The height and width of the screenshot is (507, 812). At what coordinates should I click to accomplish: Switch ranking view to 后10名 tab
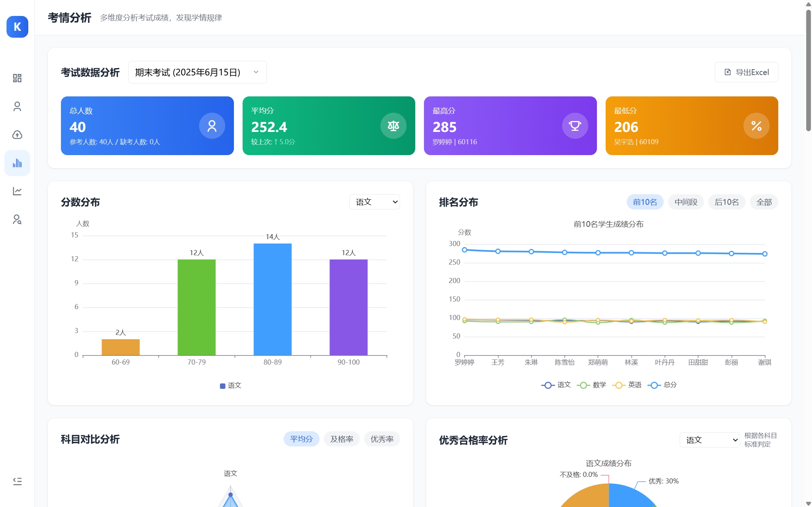[726, 202]
